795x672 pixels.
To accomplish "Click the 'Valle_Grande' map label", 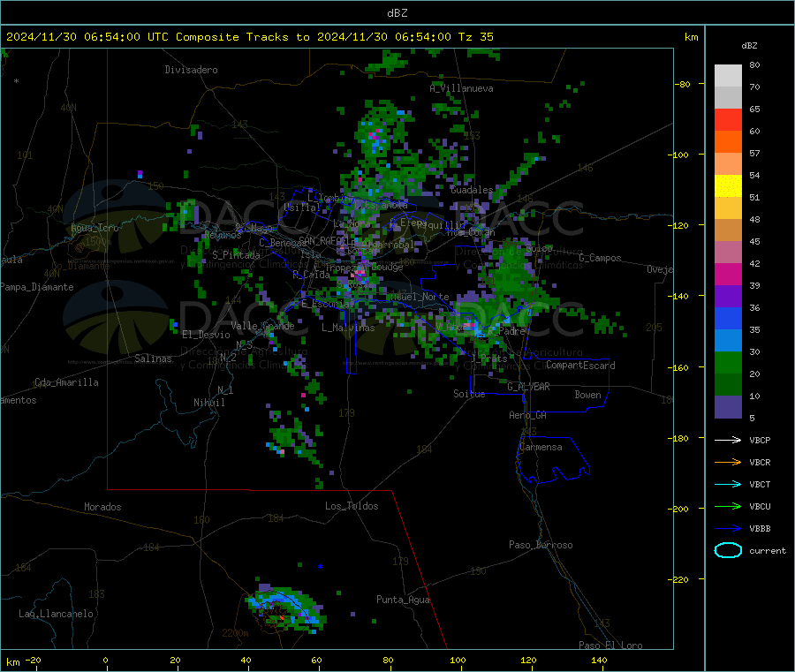I will [x=262, y=326].
